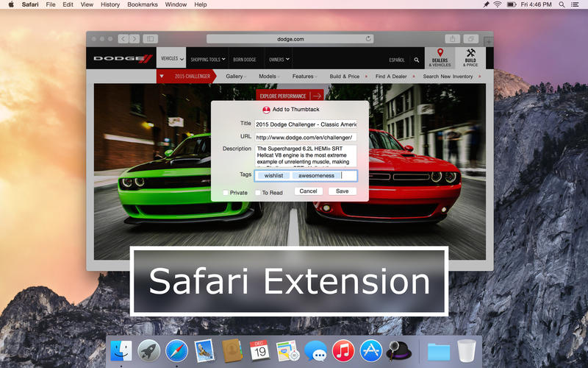Open the Find A Dealer link
This screenshot has width=588, height=368.
tap(391, 77)
